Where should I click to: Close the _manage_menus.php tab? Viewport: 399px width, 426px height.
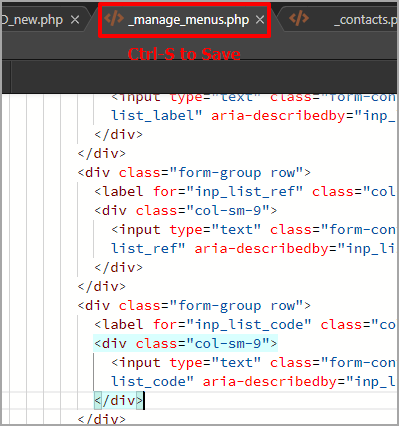[x=260, y=20]
